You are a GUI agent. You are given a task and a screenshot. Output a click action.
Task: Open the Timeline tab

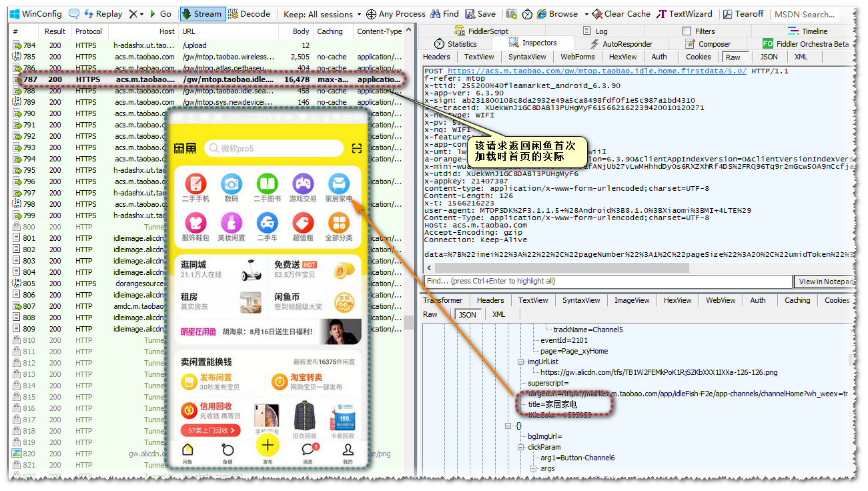coord(807,31)
